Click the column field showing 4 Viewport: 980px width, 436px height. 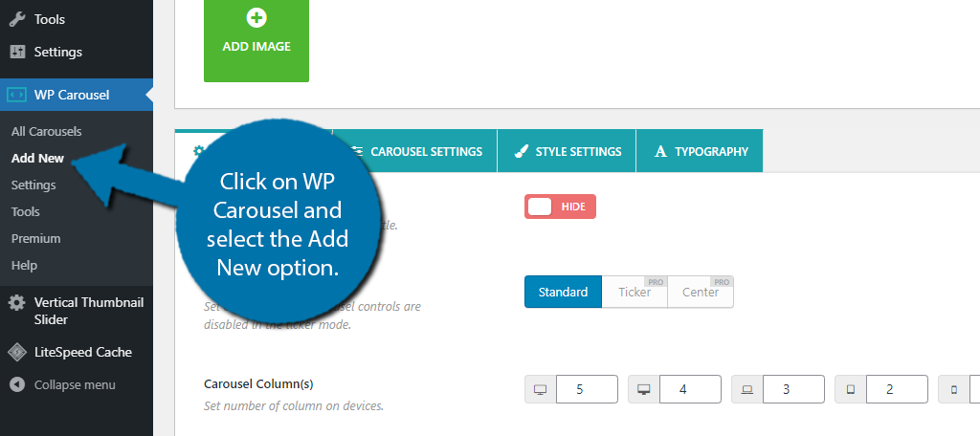pyautogui.click(x=690, y=390)
